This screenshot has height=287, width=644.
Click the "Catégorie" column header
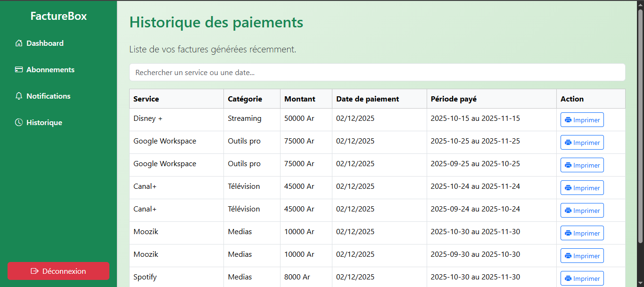coord(245,99)
